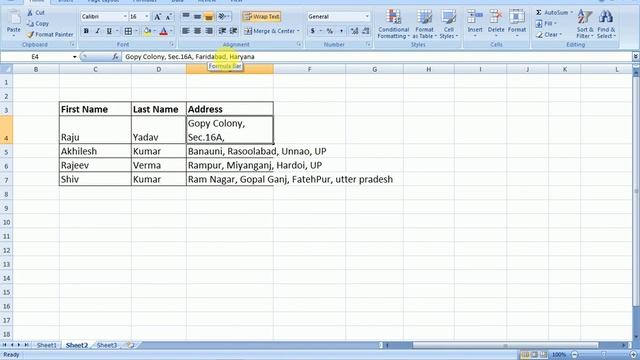This screenshot has height=360, width=640.
Task: Expand the Borders dropdown arrow
Action: click(136, 31)
